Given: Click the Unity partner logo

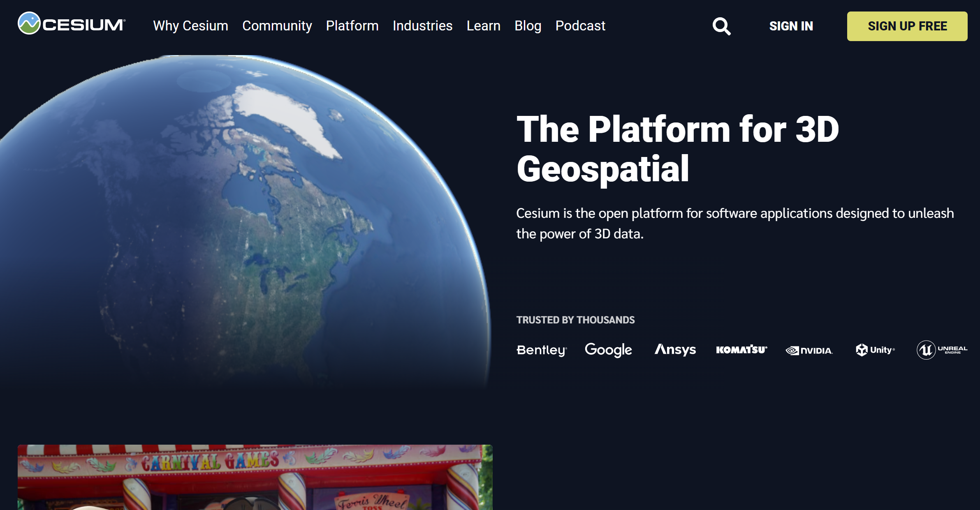Looking at the screenshot, I should (875, 350).
